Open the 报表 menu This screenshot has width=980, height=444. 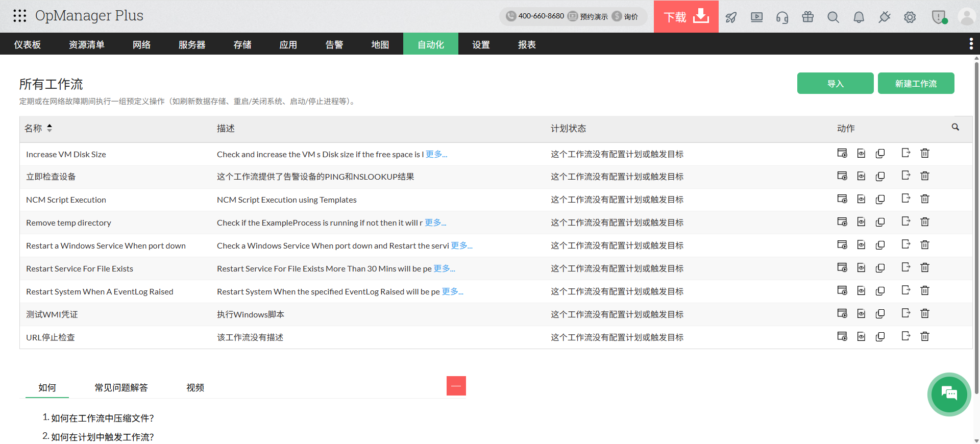[x=527, y=44]
